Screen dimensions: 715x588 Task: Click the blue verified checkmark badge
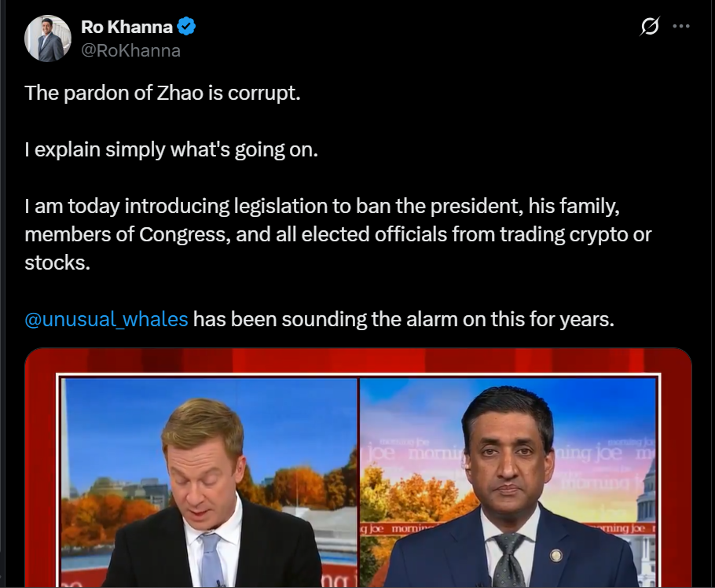pyautogui.click(x=186, y=27)
